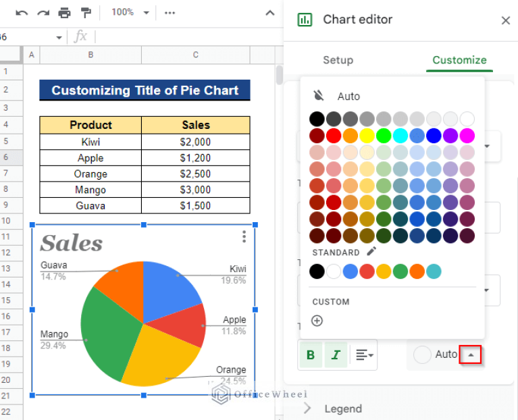Click the Auto text color circle
This screenshot has width=518, height=420.
[x=422, y=355]
